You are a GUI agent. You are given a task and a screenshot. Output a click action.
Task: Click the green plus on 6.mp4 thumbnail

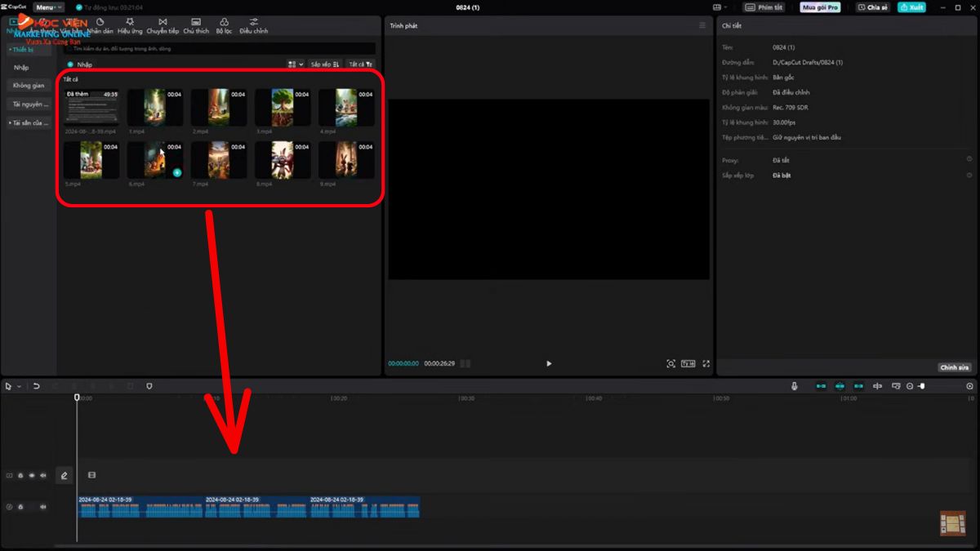(177, 172)
